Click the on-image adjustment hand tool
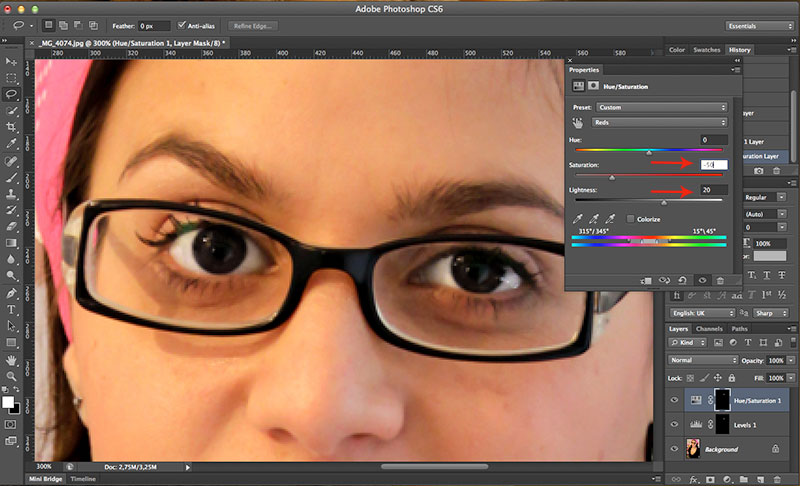 click(x=578, y=122)
